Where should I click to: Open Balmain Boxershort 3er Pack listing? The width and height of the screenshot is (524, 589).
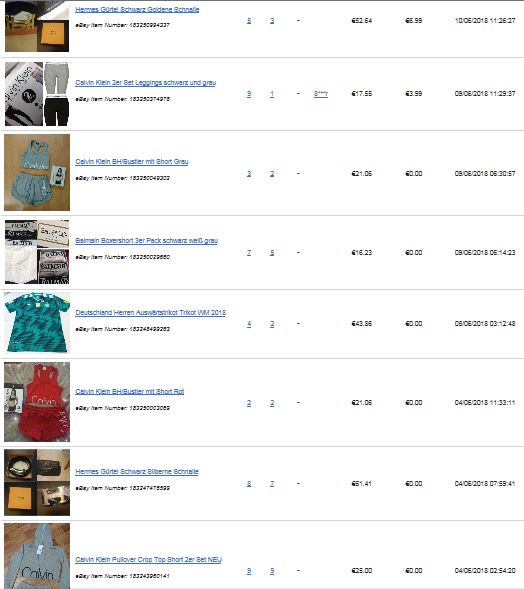[x=146, y=240]
